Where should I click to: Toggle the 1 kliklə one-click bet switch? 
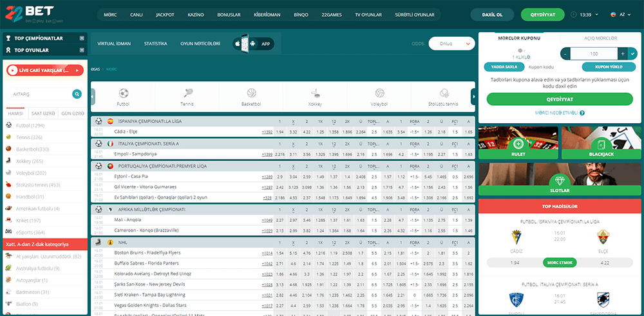(522, 50)
